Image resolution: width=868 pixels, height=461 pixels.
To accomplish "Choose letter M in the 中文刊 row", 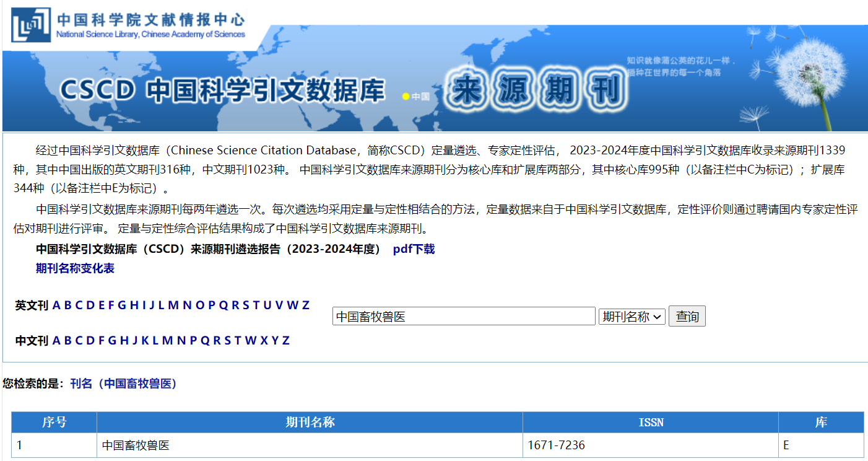I will [x=168, y=341].
